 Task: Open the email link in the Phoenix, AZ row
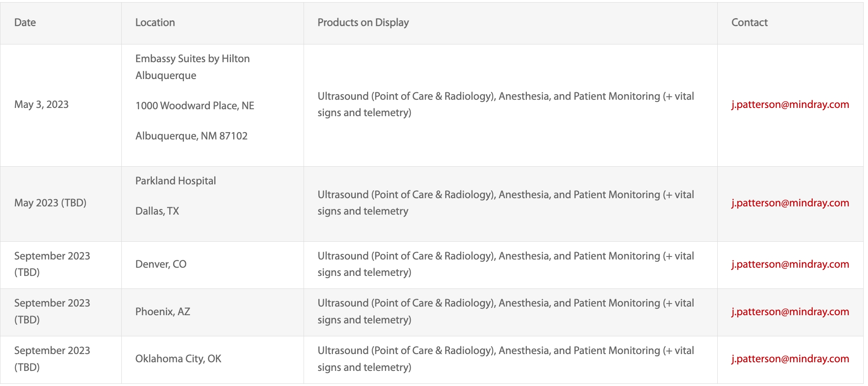tap(790, 312)
